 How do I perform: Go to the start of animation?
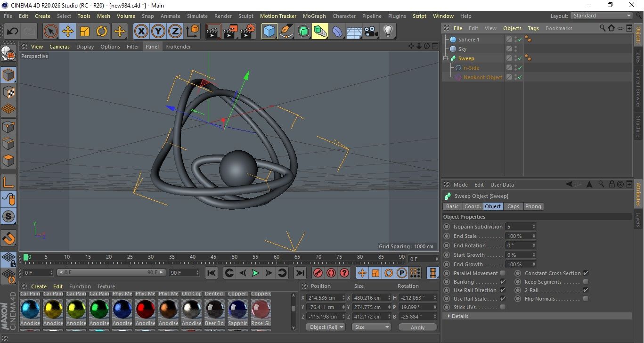(212, 273)
